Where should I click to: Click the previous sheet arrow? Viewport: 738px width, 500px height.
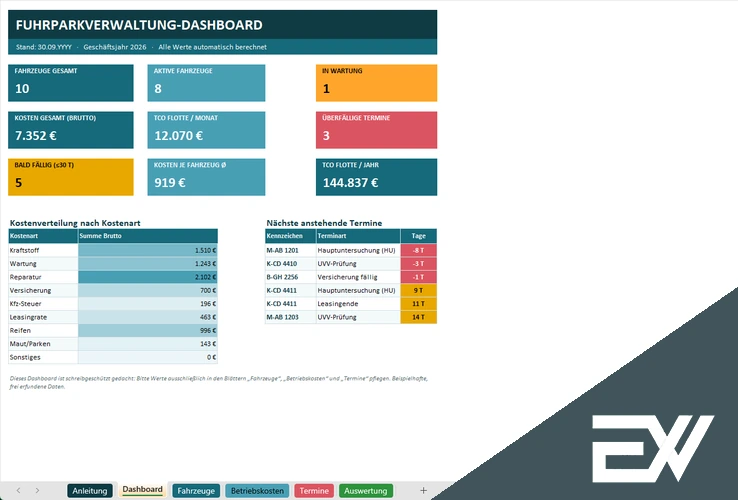pyautogui.click(x=18, y=491)
